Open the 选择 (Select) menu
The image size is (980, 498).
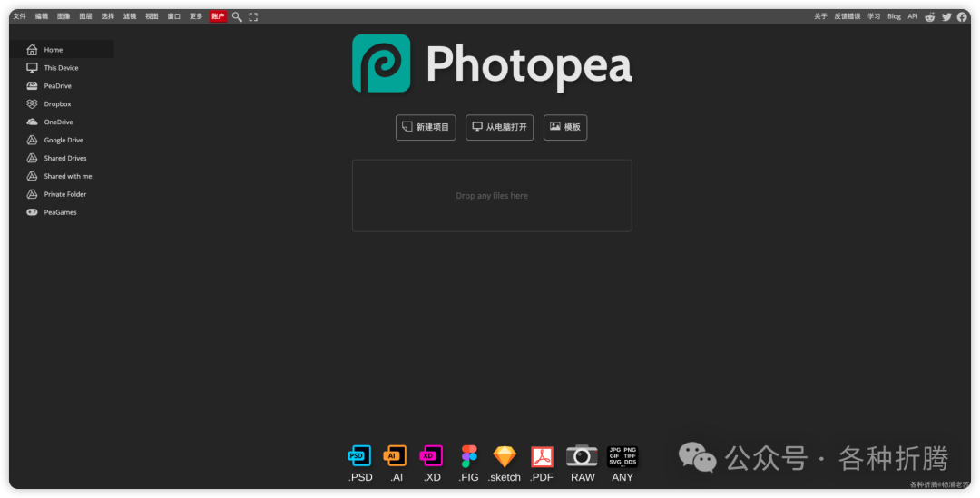click(108, 17)
